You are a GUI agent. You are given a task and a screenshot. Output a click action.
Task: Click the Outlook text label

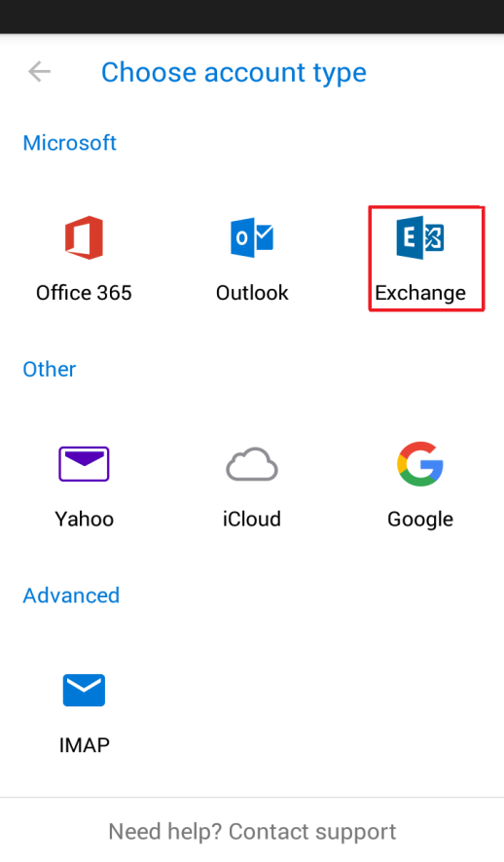pyautogui.click(x=252, y=293)
